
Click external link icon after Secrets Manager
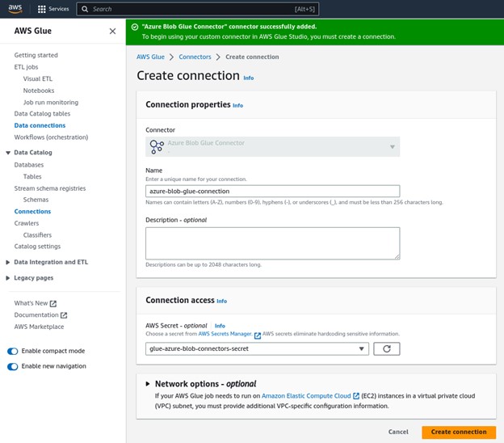258,335
